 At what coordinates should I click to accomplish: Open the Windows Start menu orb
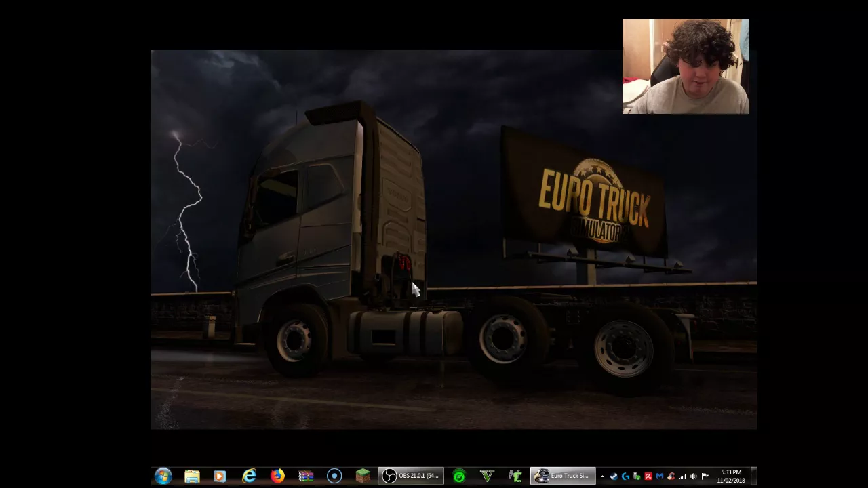tap(163, 476)
